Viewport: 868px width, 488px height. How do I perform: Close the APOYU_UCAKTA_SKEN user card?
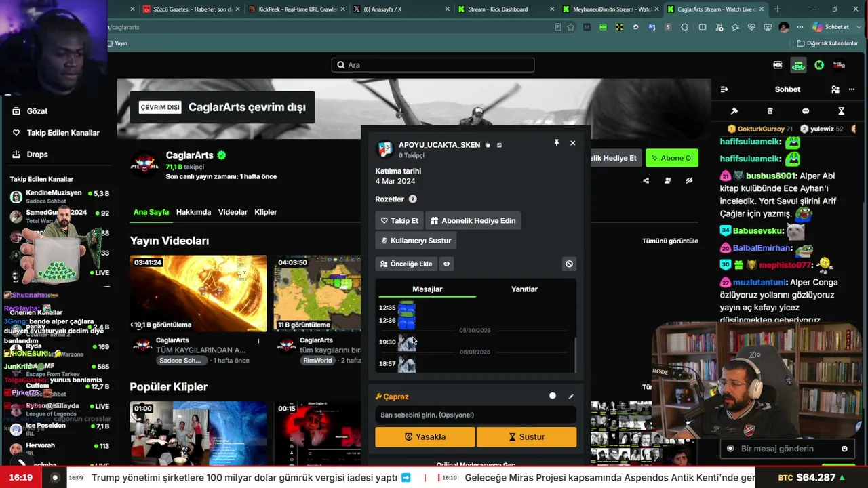tap(573, 143)
